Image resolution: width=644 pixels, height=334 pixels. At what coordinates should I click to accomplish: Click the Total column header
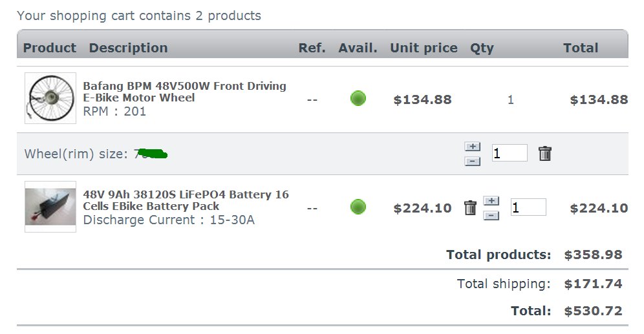[581, 48]
